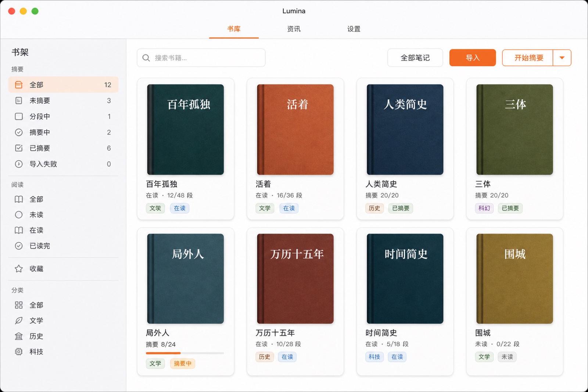Viewport: 588px width, 392px height.
Task: Open the 活着 book cover
Action: tap(295, 129)
